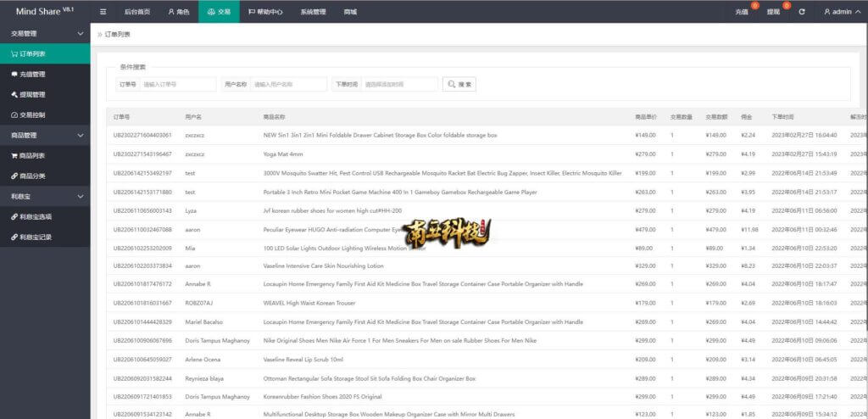
Task: Click the Portable 3 Inch Retro game product
Action: [x=400, y=193]
